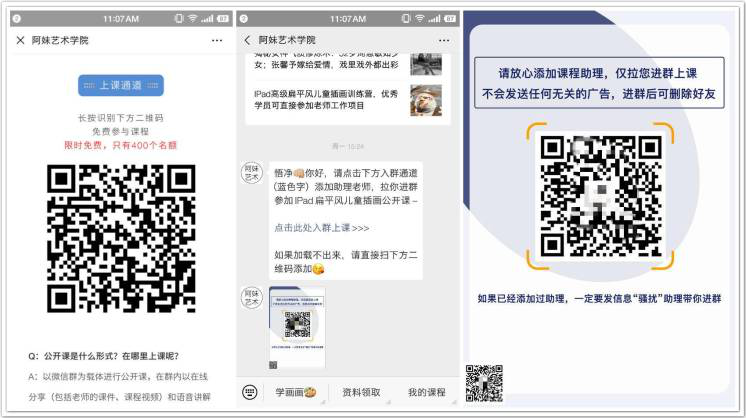746x418 pixels.
Task: Go back using the arrow in middle chat
Action: pos(247,40)
